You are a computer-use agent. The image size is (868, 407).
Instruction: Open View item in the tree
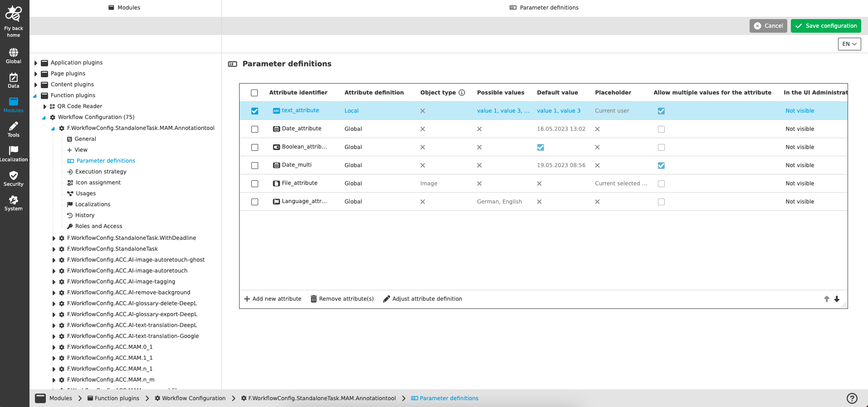pos(77,150)
